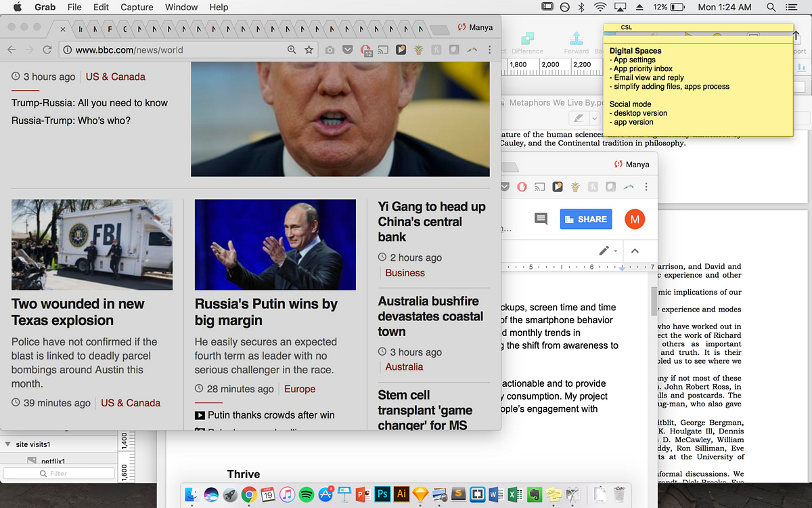Open Excel from the Dock
Viewport: 812px width, 508px height.
(516, 494)
